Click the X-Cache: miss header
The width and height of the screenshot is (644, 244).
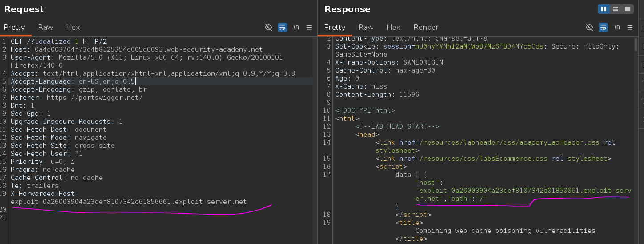pyautogui.click(x=361, y=86)
